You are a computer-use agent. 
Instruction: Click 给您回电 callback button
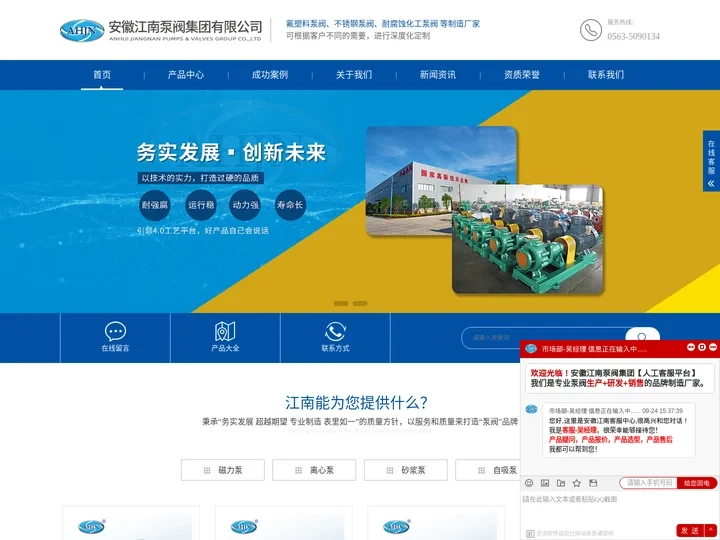[x=697, y=483]
